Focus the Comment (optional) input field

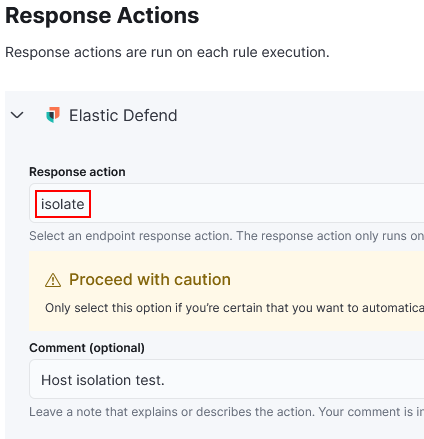[227, 379]
